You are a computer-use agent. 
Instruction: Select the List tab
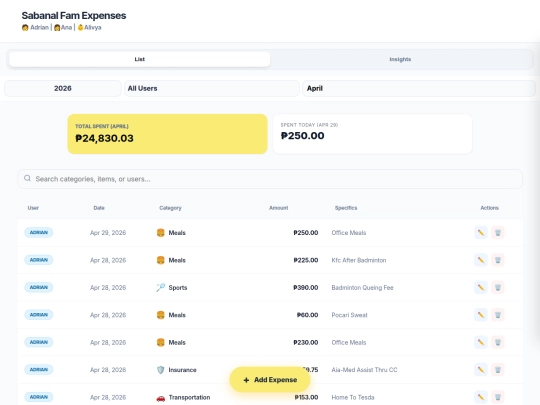(139, 59)
